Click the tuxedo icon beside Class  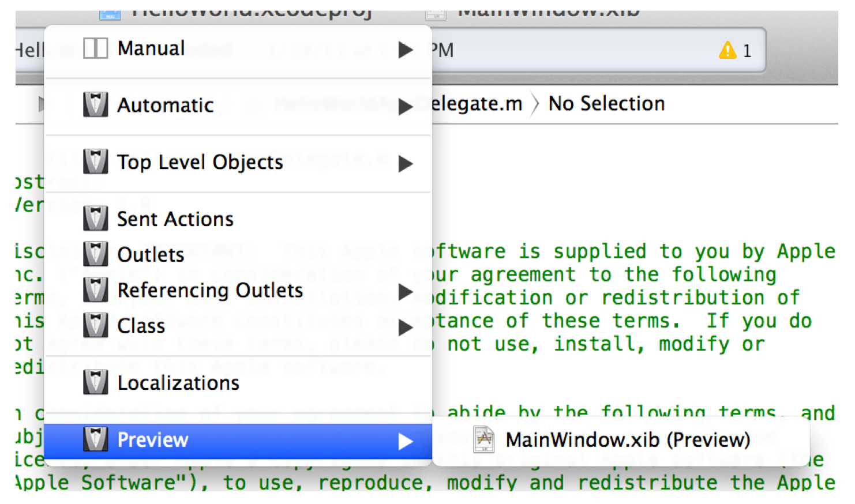(x=95, y=326)
